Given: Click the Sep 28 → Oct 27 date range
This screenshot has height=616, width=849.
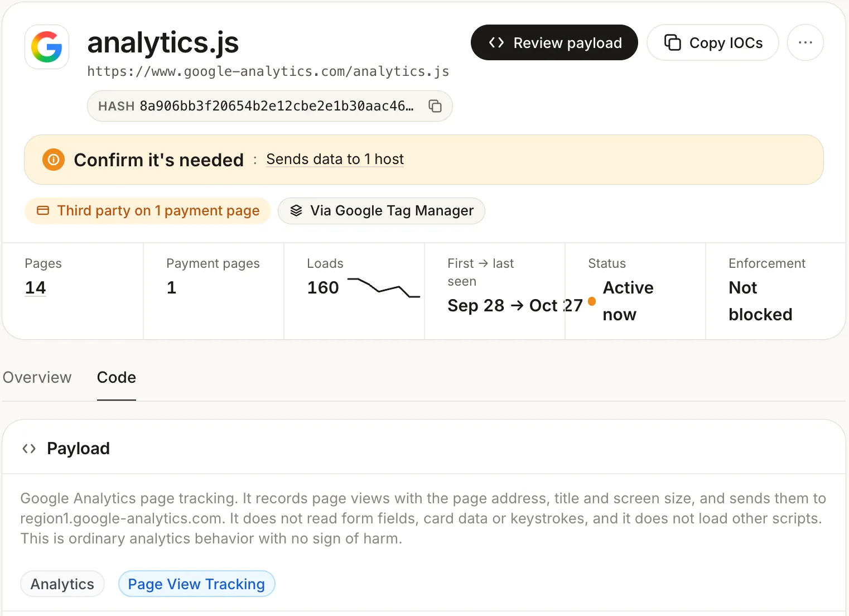Looking at the screenshot, I should (x=515, y=306).
